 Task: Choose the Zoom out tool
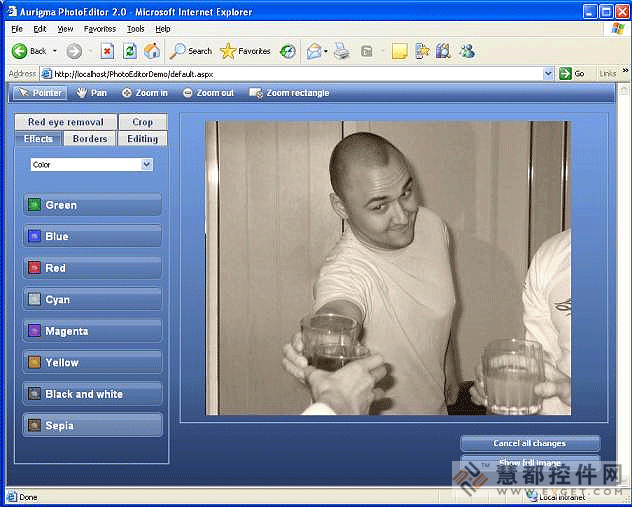pos(208,93)
